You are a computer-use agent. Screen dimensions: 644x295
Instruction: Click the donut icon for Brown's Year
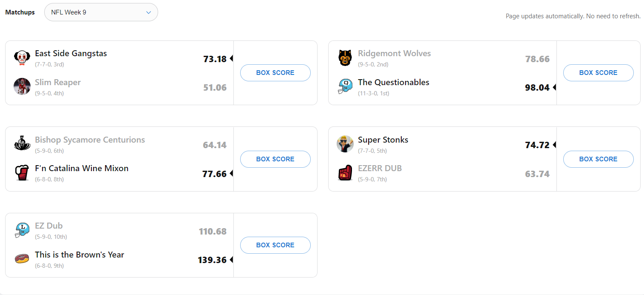click(x=22, y=259)
